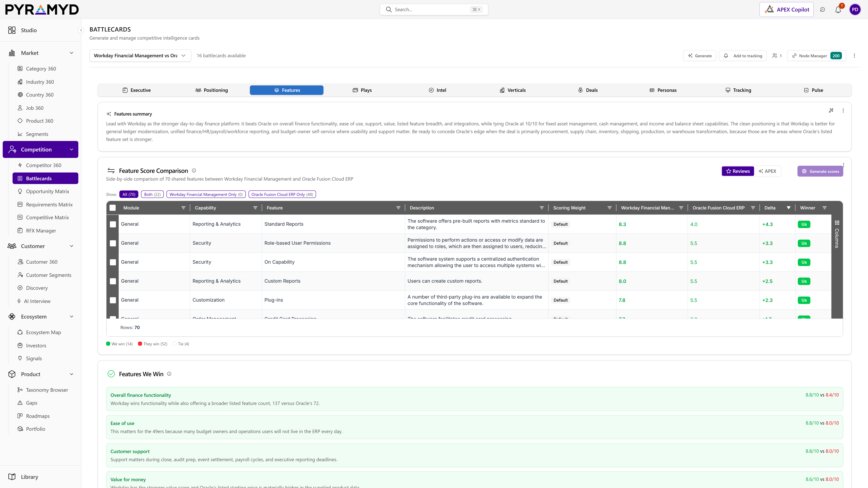Click the red They win legend swatch
Viewport: 868px width, 488px height.
coord(140,344)
